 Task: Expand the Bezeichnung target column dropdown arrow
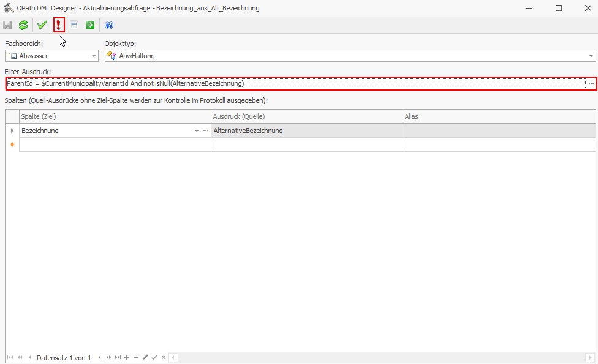pyautogui.click(x=197, y=131)
